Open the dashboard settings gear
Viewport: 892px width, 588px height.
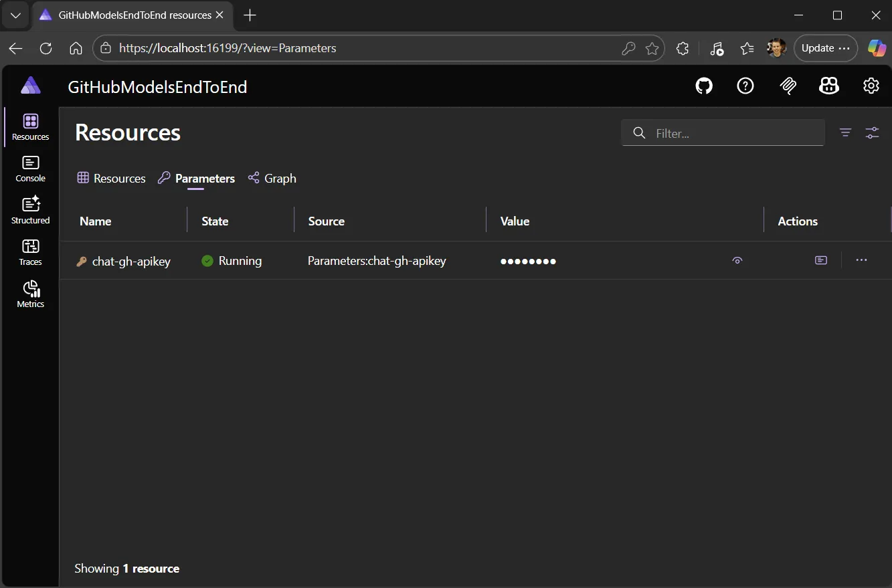(x=871, y=86)
